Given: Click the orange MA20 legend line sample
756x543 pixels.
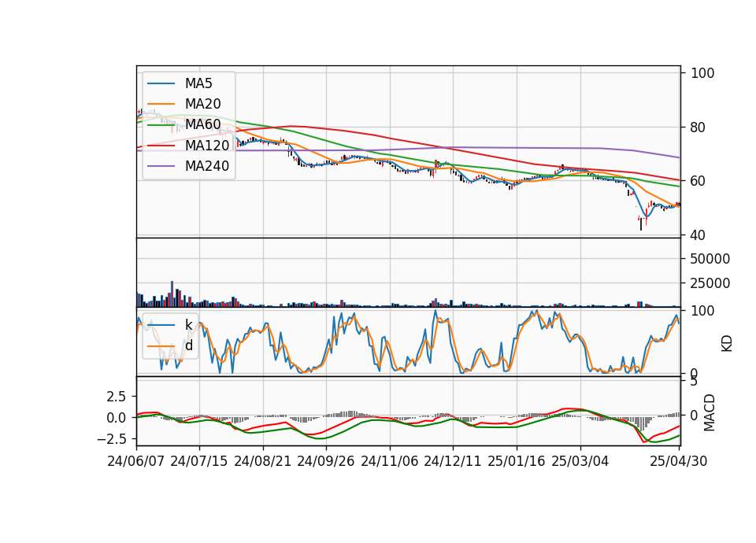Looking at the screenshot, I should (161, 104).
